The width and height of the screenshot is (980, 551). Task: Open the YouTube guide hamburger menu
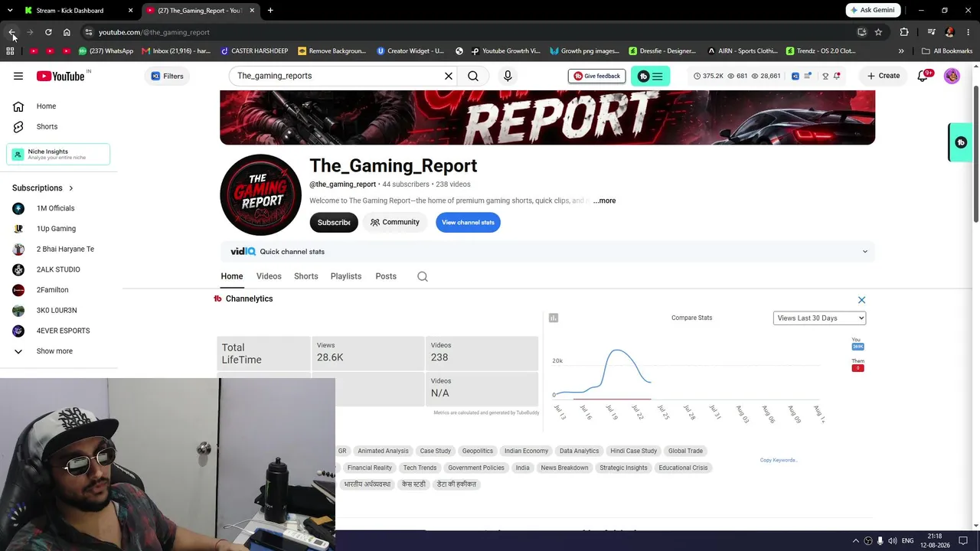click(x=18, y=76)
